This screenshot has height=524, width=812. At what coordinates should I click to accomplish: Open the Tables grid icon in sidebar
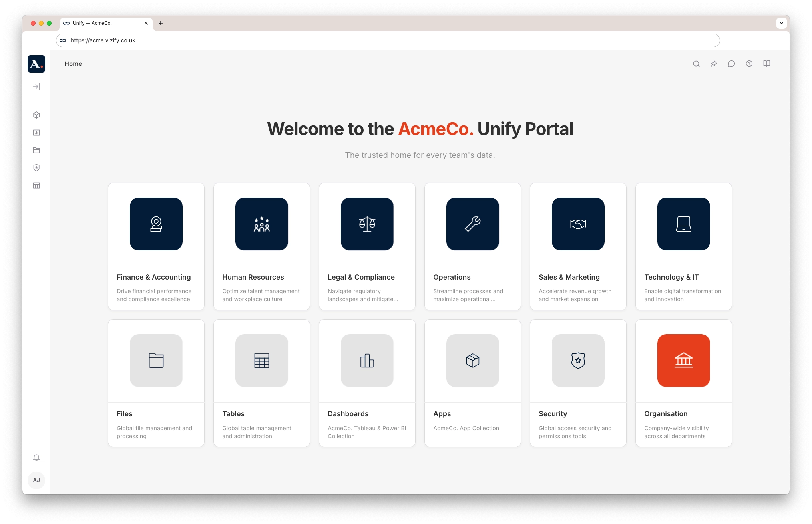click(36, 185)
